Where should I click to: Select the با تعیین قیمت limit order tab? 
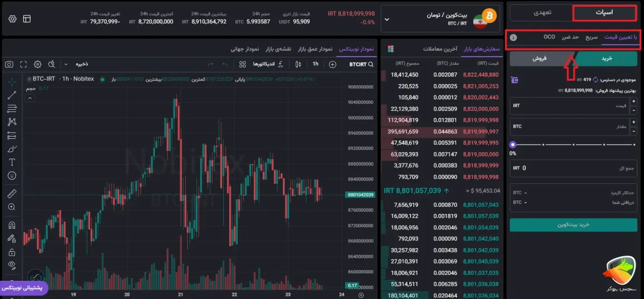point(621,37)
